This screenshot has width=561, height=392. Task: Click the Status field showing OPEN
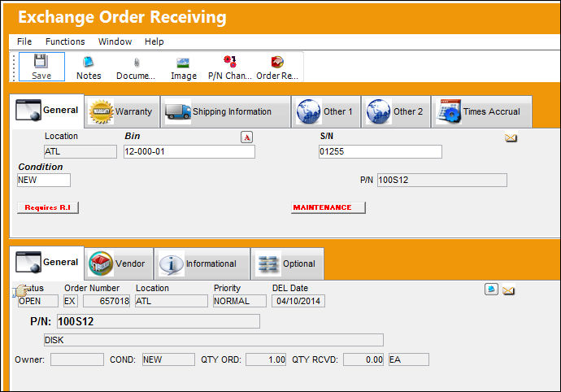pos(37,301)
